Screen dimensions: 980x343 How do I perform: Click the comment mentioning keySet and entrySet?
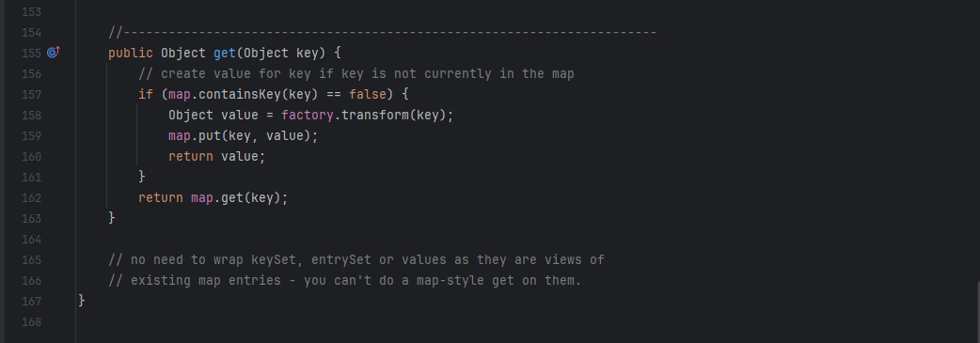click(356, 259)
